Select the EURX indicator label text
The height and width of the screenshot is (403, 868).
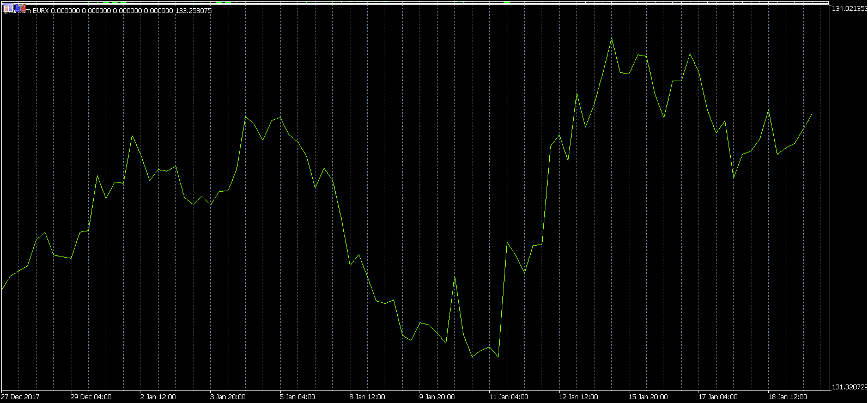[41, 11]
